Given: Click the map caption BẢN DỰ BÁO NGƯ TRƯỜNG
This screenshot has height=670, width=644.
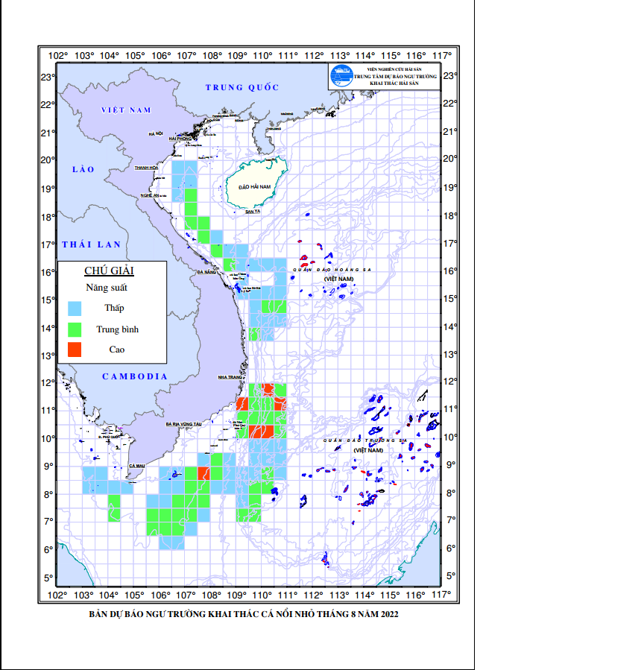Looking at the screenshot, I should tap(244, 614).
